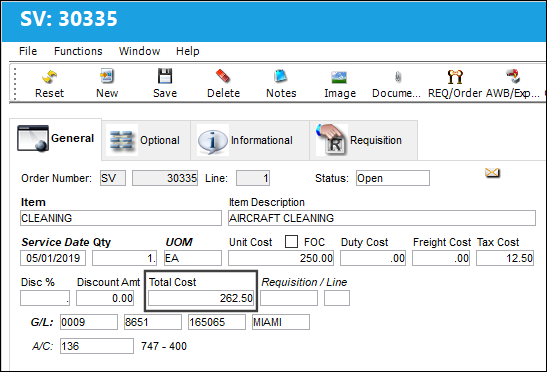Click the Discount Amt field
547x372 pixels.
click(105, 298)
